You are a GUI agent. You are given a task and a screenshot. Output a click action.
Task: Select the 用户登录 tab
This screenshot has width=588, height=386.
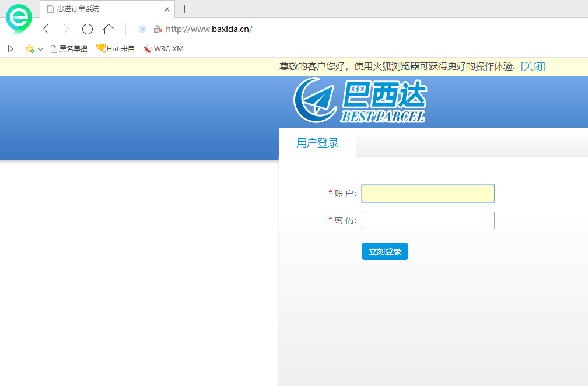click(317, 142)
